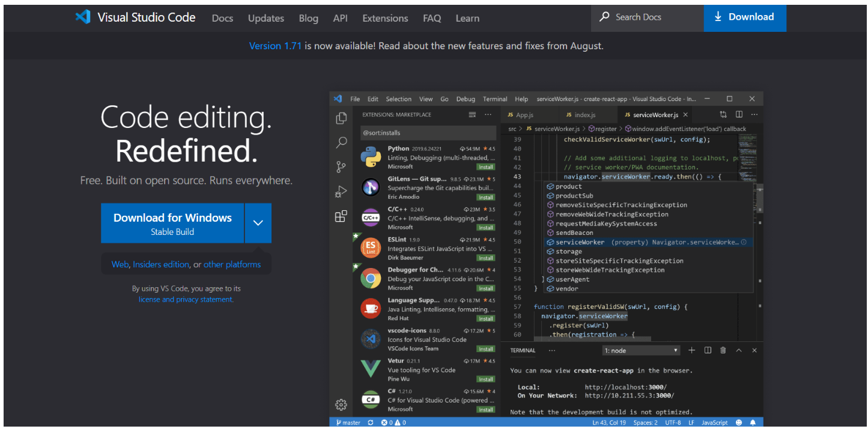
Task: Open the Help menu in the editor
Action: (521, 99)
